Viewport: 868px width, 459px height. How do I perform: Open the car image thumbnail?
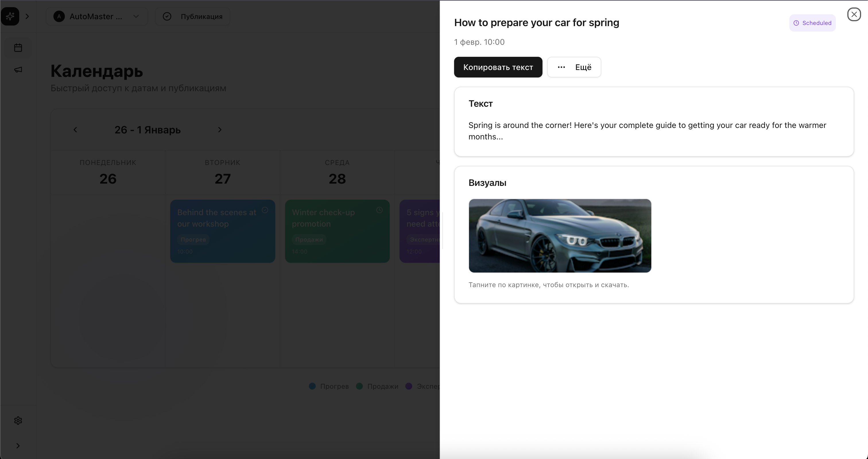[560, 236]
